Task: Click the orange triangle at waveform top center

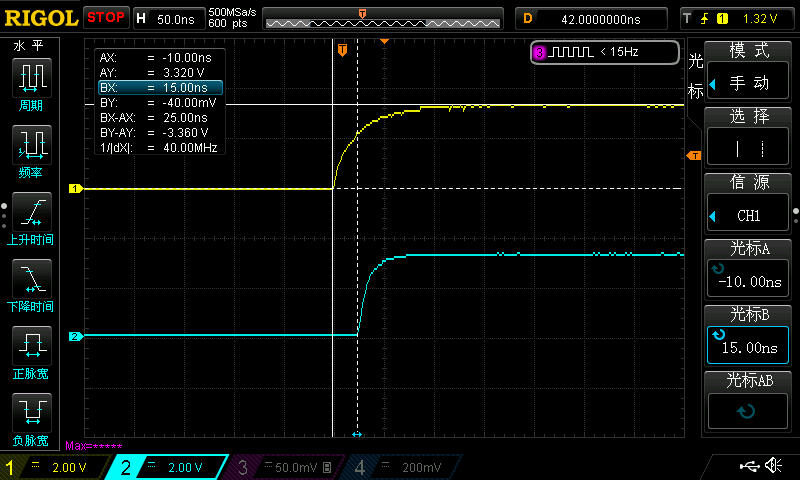Action: (385, 41)
